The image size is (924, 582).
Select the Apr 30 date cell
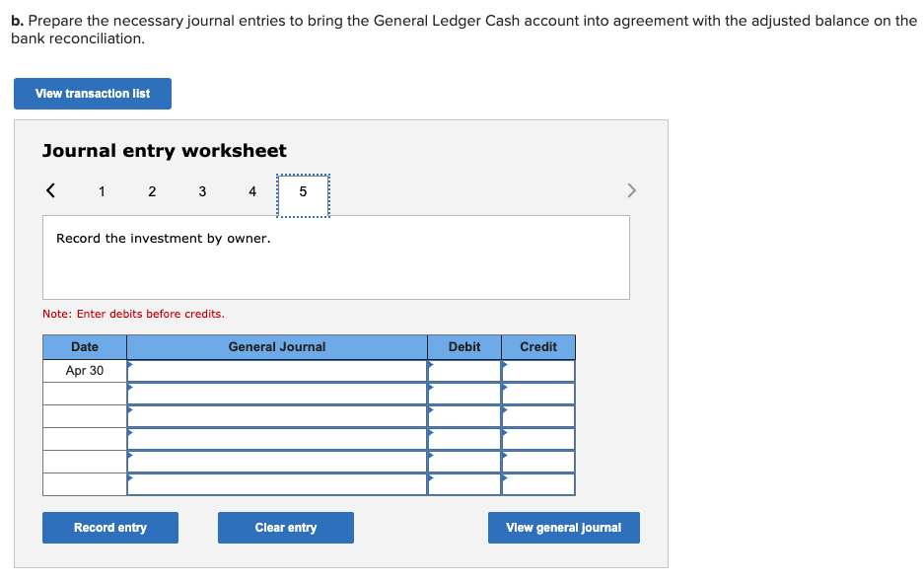84,370
